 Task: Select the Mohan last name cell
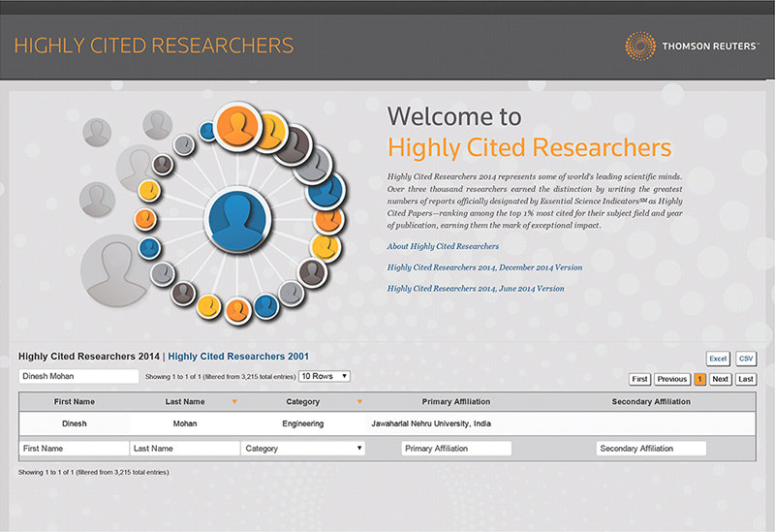pyautogui.click(x=185, y=423)
